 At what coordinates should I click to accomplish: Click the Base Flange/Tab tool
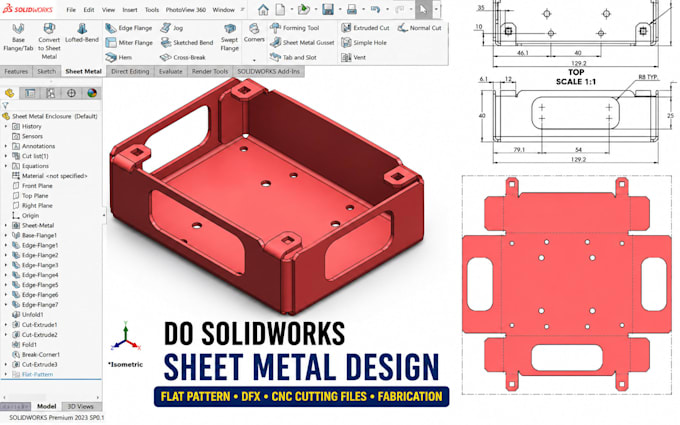pyautogui.click(x=18, y=38)
